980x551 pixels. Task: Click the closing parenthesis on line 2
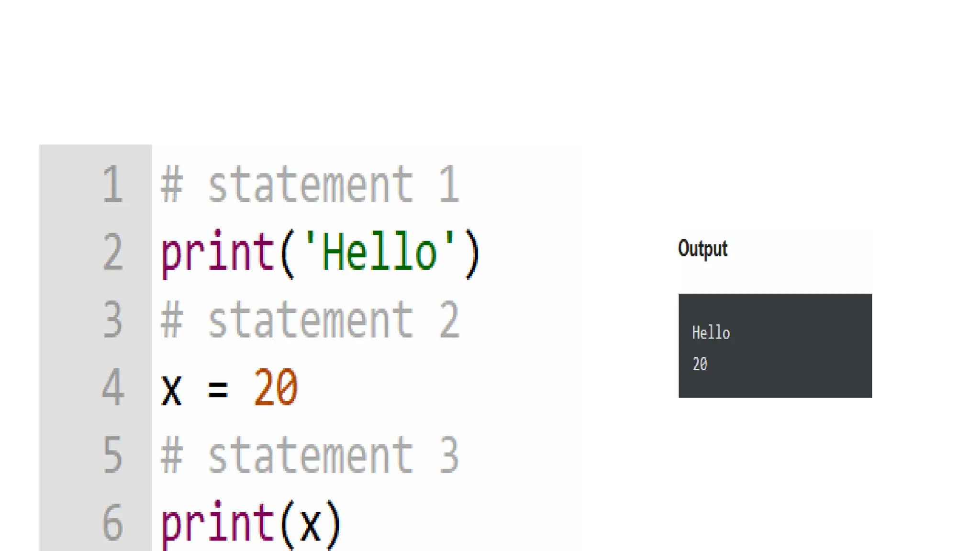pos(472,253)
